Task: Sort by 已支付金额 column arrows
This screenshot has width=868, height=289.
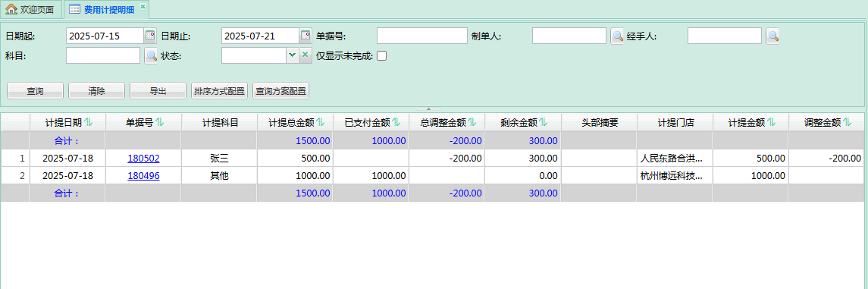Action: [396, 123]
